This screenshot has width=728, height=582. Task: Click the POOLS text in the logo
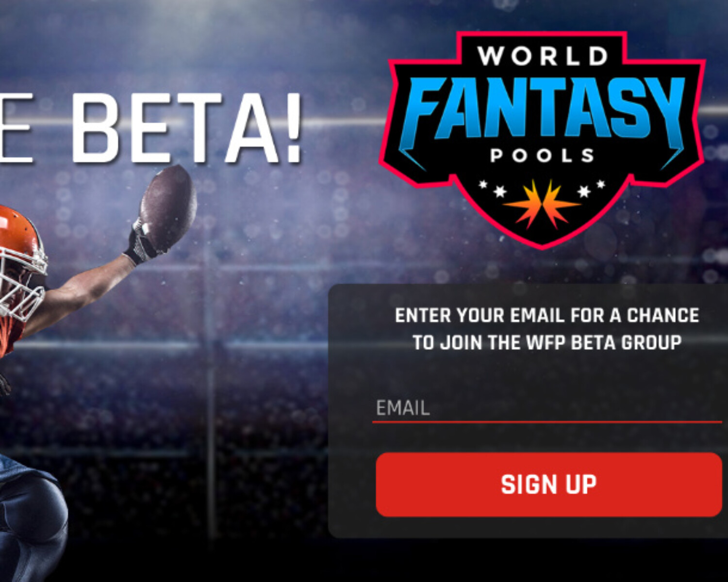click(542, 155)
